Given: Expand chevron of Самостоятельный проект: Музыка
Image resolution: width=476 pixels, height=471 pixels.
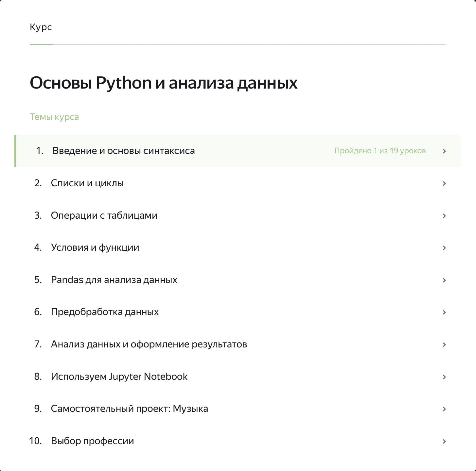Looking at the screenshot, I should pos(444,409).
